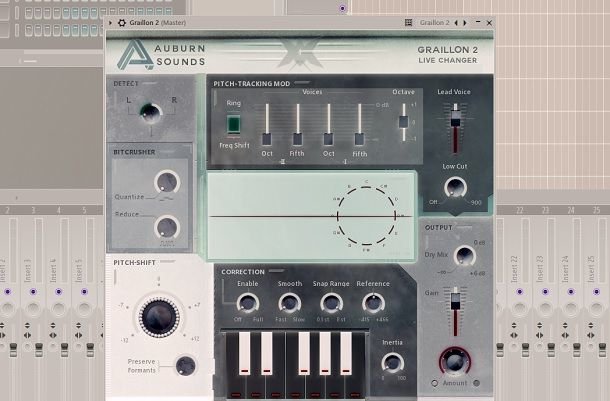Toggle the Correction section LED
This screenshot has height=401, width=610.
coord(277,271)
